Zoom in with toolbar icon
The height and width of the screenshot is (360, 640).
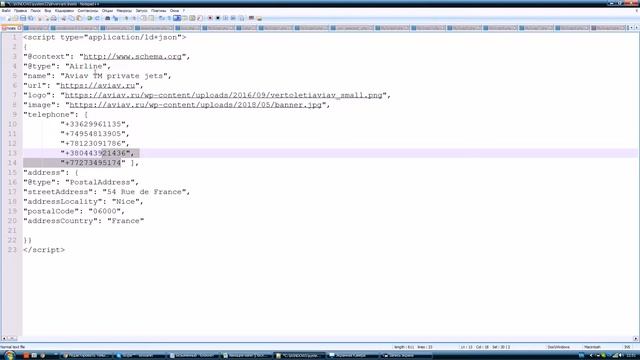click(x=126, y=18)
